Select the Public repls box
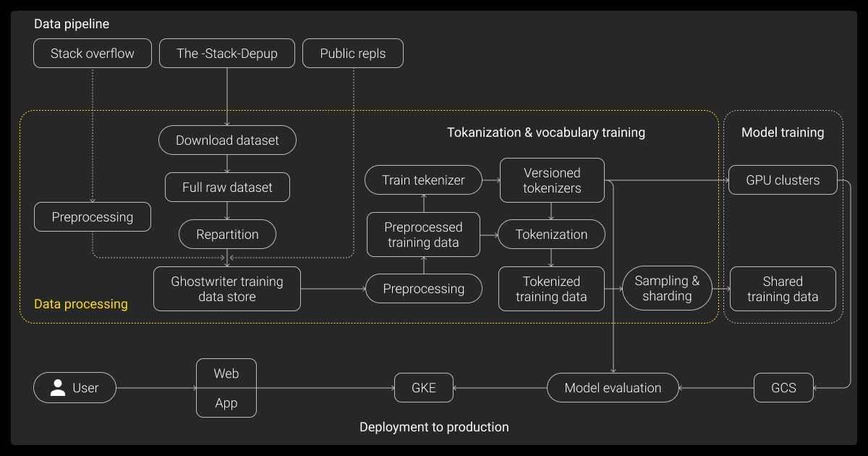 [x=352, y=54]
